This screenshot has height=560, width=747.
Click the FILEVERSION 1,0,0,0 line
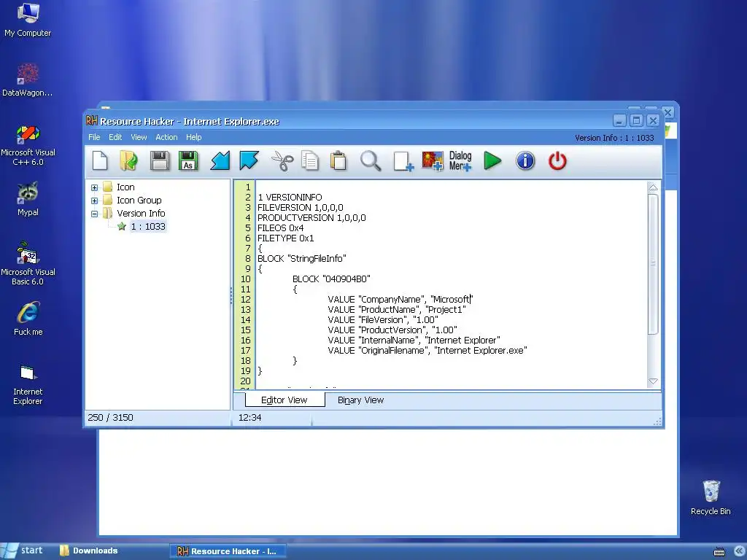[300, 208]
